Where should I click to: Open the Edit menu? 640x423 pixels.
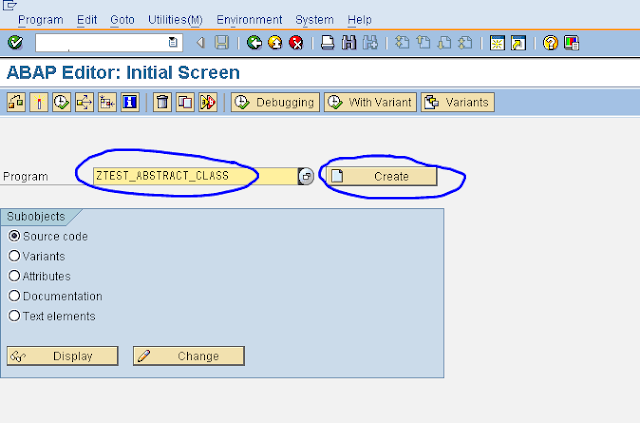click(x=87, y=20)
